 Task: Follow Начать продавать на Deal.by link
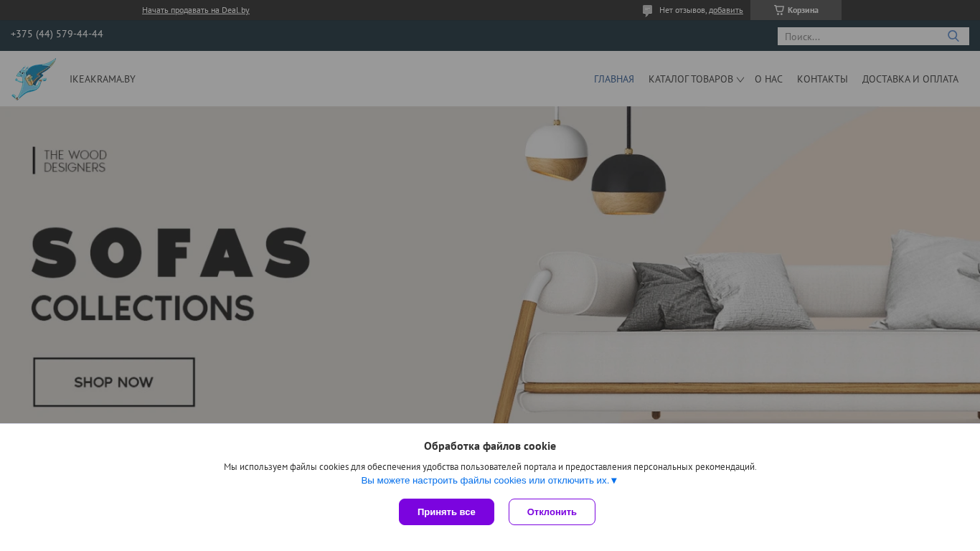(196, 10)
